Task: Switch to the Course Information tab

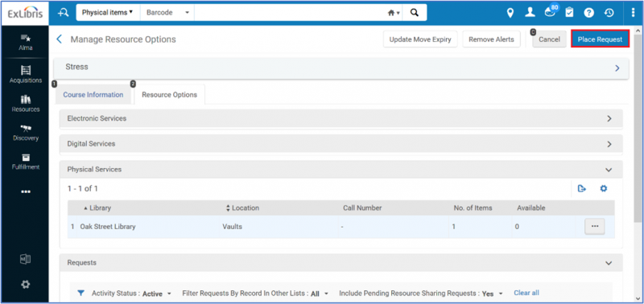Action: coord(93,95)
